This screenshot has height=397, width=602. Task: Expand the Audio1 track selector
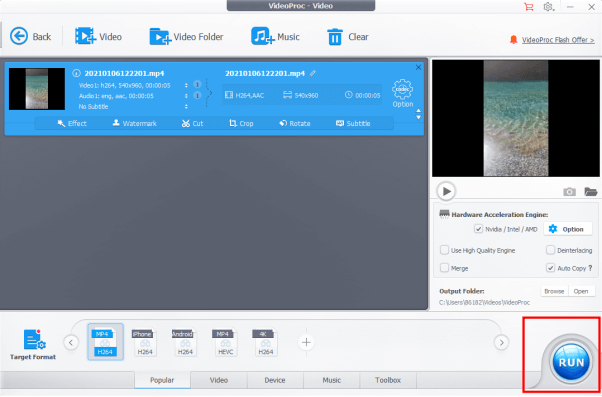coord(186,96)
